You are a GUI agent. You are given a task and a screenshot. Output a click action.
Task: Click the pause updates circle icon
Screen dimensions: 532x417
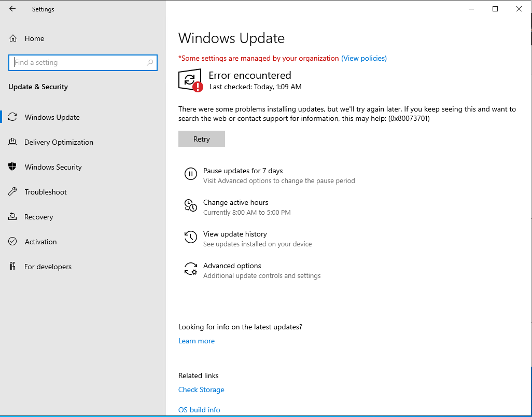coord(191,174)
